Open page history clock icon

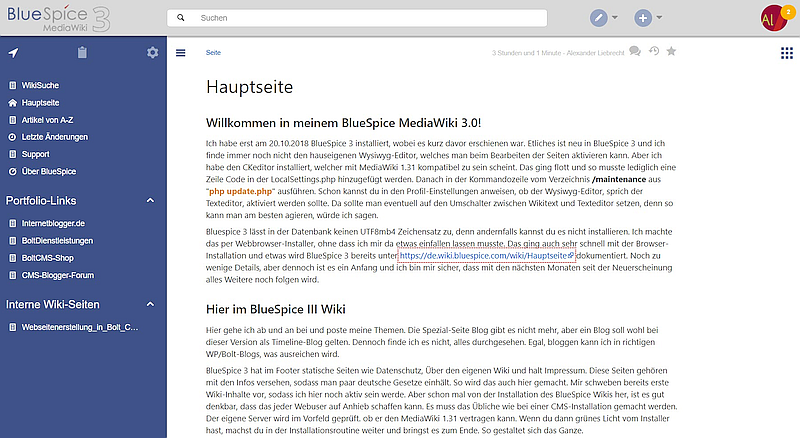tap(654, 51)
